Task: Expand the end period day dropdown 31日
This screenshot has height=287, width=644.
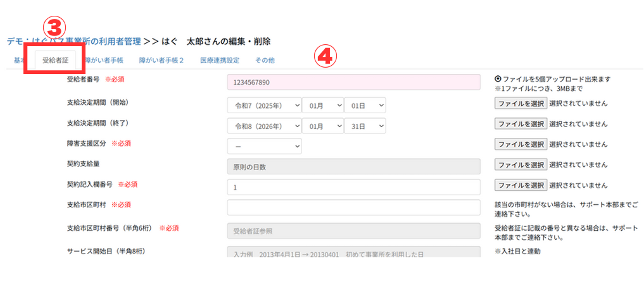Action: [364, 126]
